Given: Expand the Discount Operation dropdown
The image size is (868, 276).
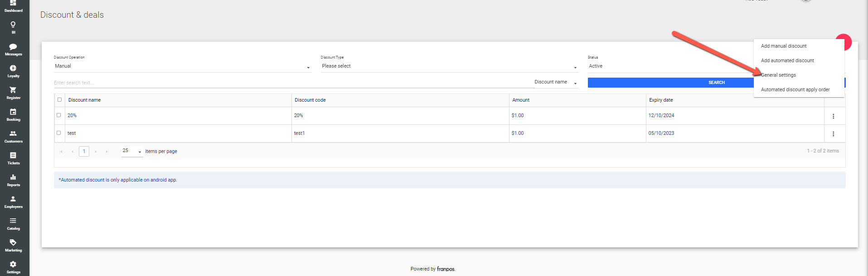Looking at the screenshot, I should (x=183, y=66).
